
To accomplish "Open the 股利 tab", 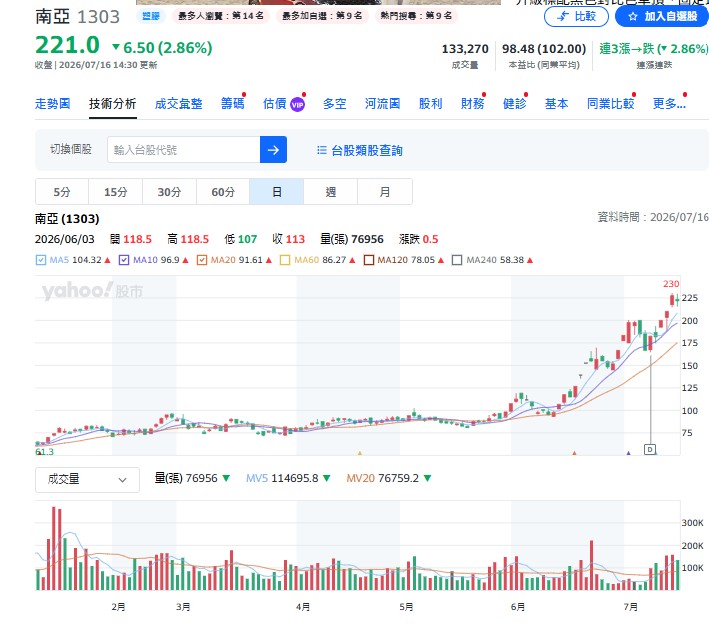I will 430,104.
